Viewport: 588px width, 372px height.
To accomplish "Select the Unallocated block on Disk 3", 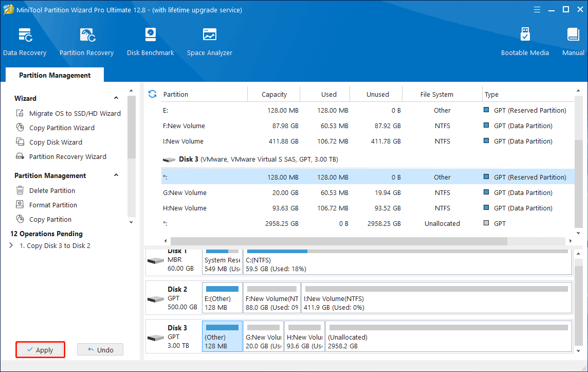I will click(x=449, y=336).
